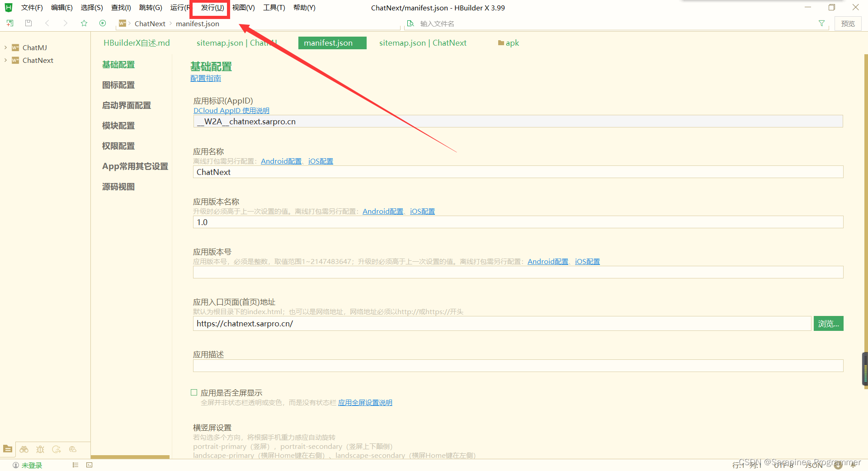Click the empty 应用版本号 field
The height and width of the screenshot is (471, 868).
[x=518, y=272]
